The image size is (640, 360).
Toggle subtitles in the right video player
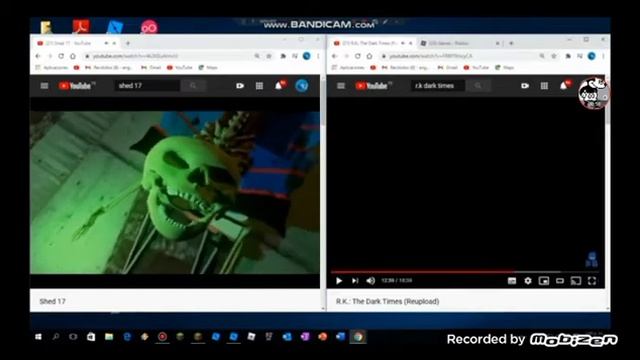[512, 281]
